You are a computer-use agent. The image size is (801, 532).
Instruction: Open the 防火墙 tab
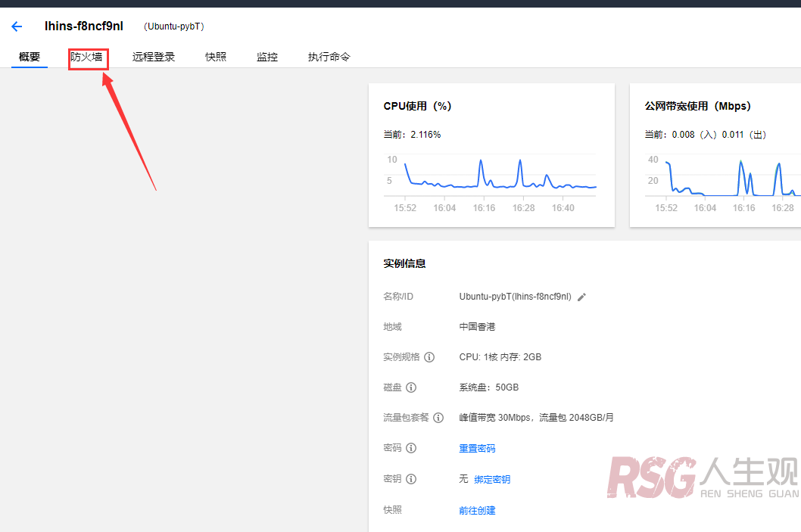click(x=86, y=57)
